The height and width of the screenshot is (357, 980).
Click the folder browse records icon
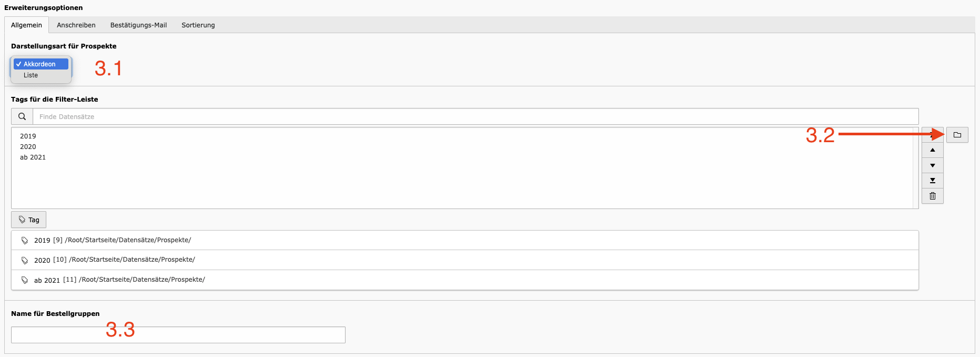coord(957,135)
